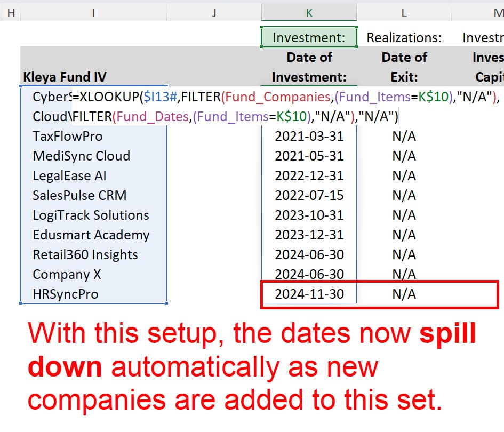
Task: Click the Date of Investment: header cell
Action: pyautogui.click(x=308, y=67)
